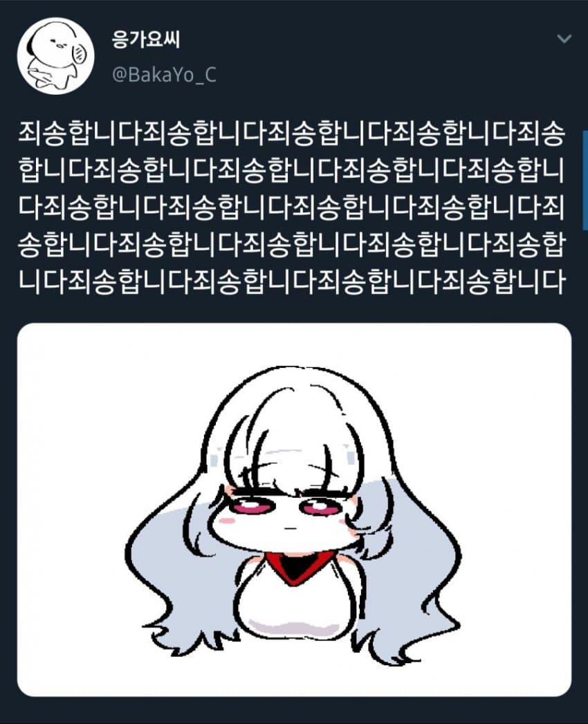588x724 pixels.
Task: Click the ear of avatar mascot character
Action: (79, 56)
